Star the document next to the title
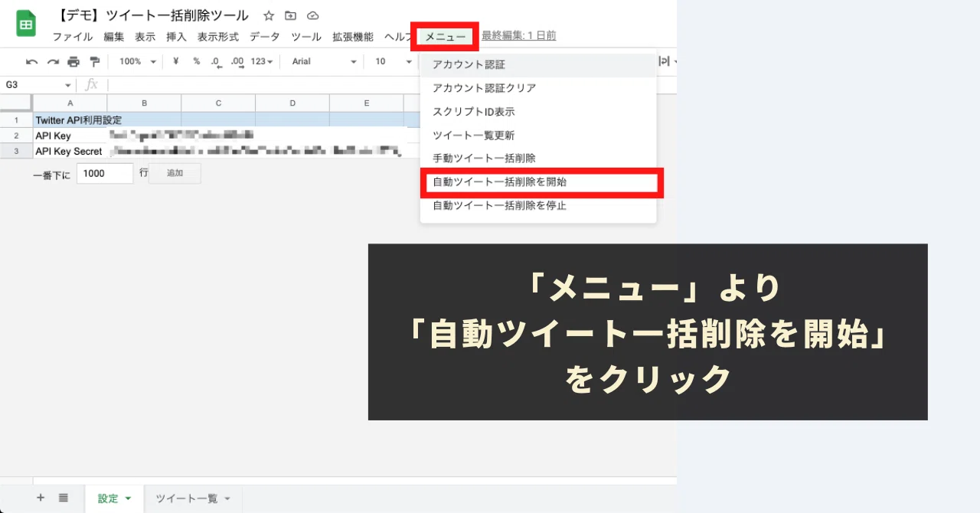 tap(269, 15)
